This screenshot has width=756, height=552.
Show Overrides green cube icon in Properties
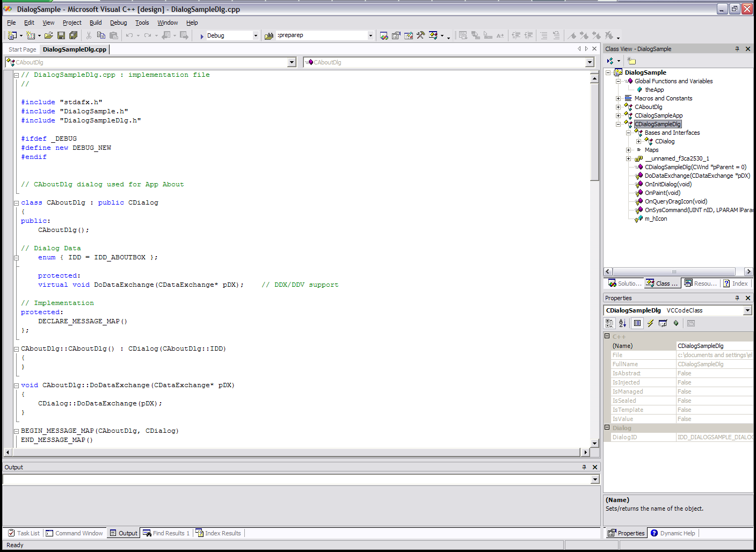(x=676, y=323)
